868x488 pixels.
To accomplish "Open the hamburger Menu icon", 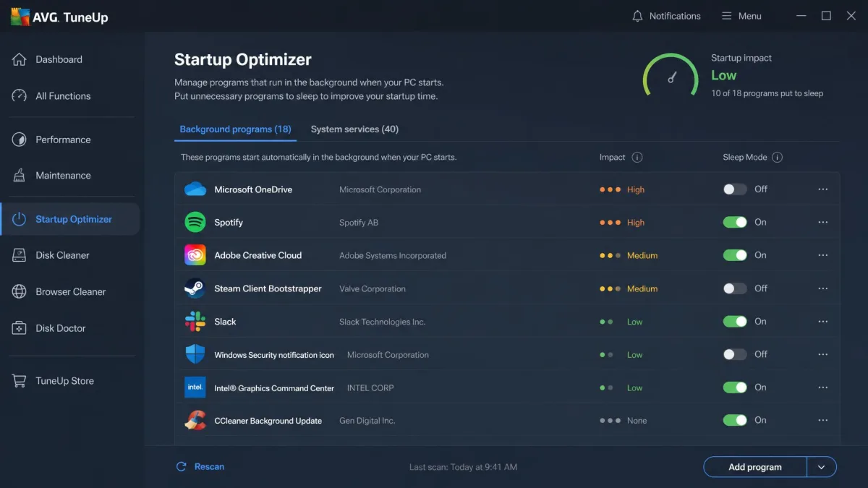I will pyautogui.click(x=727, y=16).
